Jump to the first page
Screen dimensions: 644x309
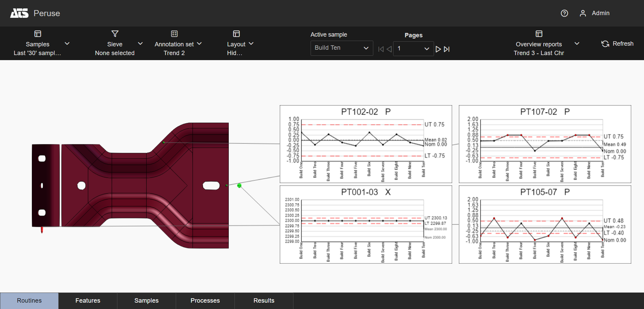click(x=381, y=49)
